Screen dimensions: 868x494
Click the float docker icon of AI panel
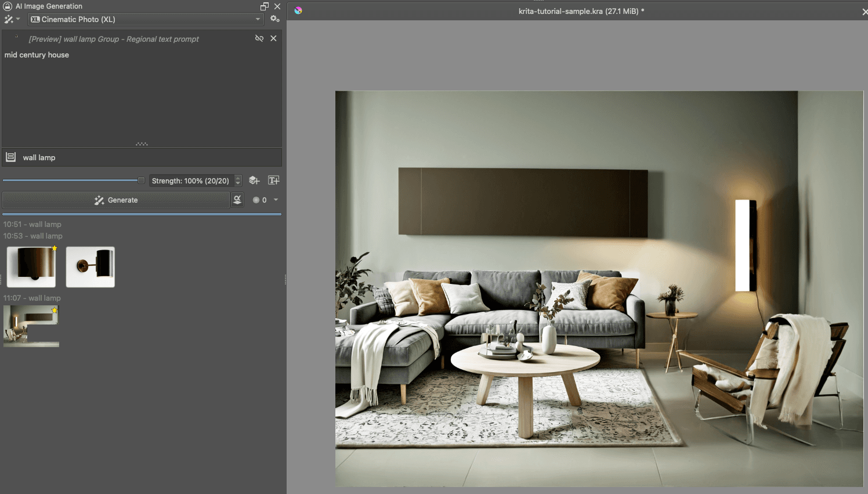click(x=264, y=6)
